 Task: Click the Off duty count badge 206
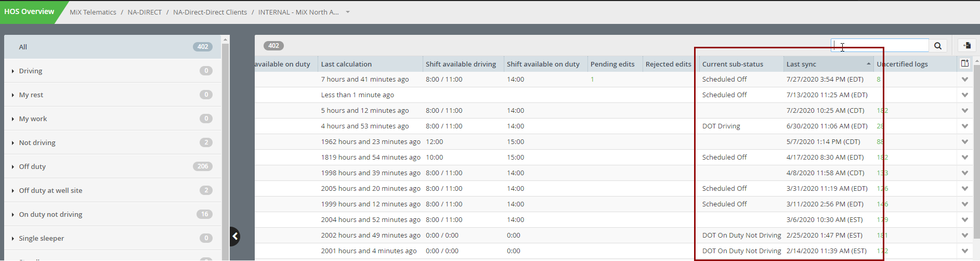pyautogui.click(x=203, y=166)
